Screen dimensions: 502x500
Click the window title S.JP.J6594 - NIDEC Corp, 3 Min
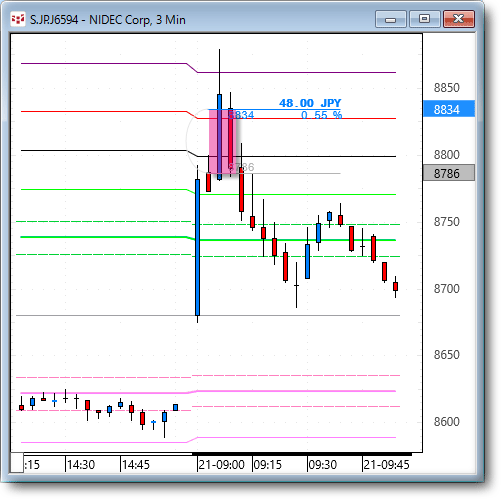(x=108, y=20)
